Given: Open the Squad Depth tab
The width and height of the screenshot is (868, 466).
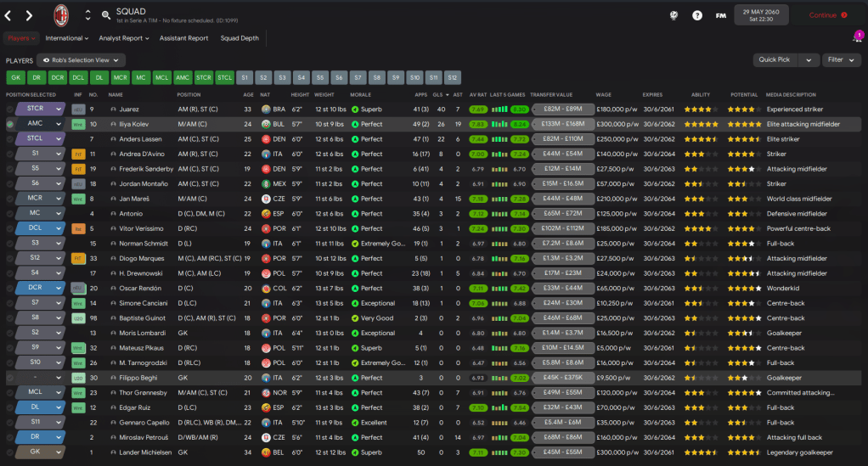Looking at the screenshot, I should pyautogui.click(x=240, y=38).
